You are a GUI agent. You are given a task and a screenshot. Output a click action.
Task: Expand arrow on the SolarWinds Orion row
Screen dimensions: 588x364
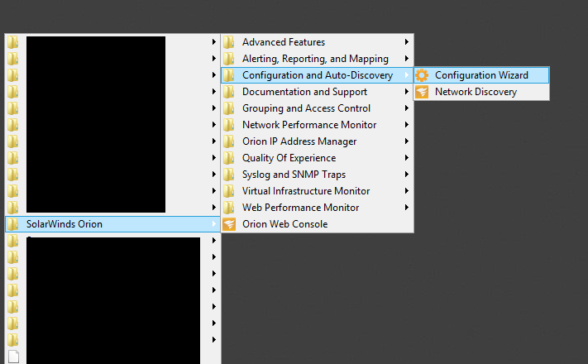point(213,224)
